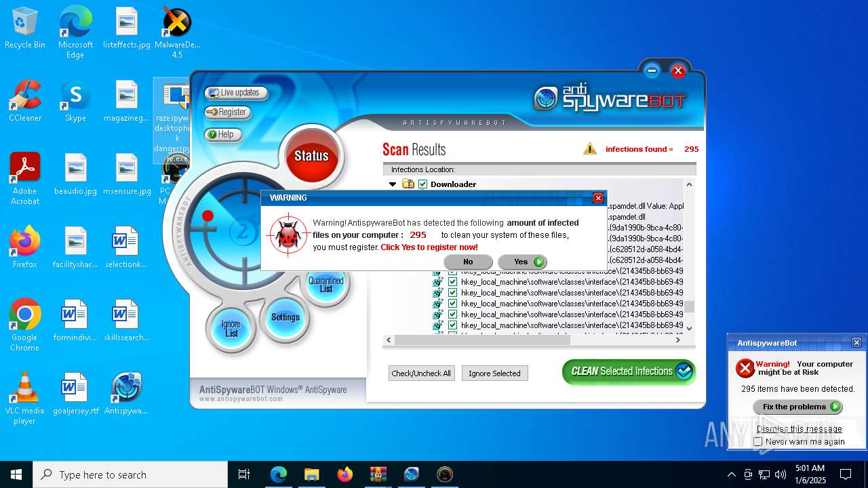
Task: Show hidden system tray icons chevron
Action: pos(731,474)
